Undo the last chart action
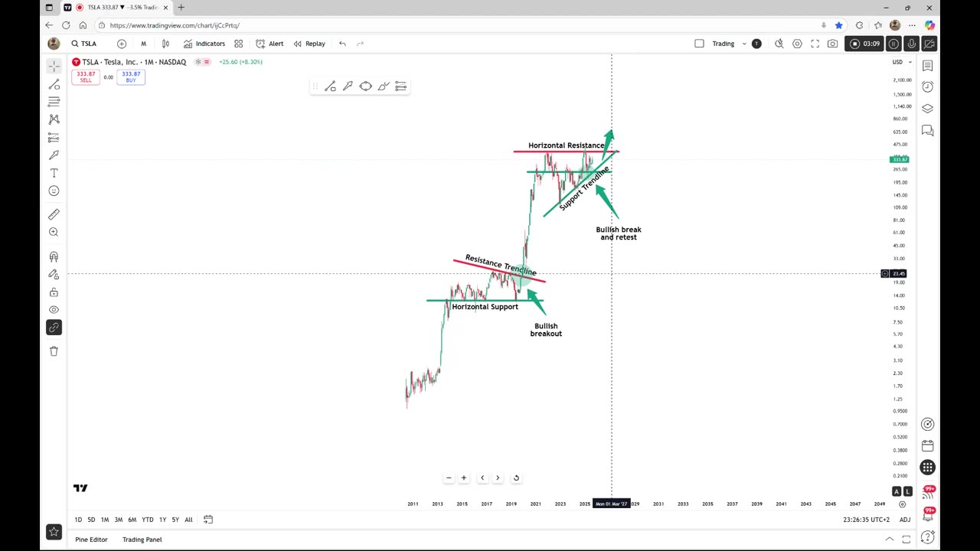 click(x=342, y=44)
